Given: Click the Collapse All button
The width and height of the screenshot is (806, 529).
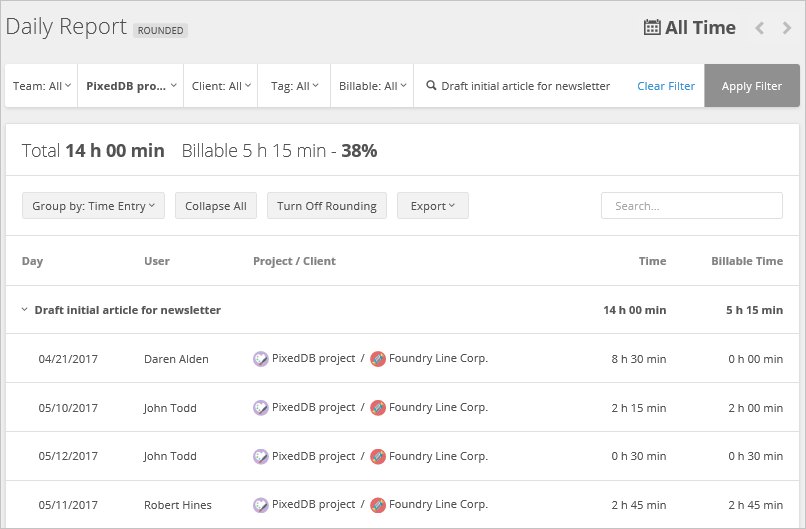Looking at the screenshot, I should (216, 206).
